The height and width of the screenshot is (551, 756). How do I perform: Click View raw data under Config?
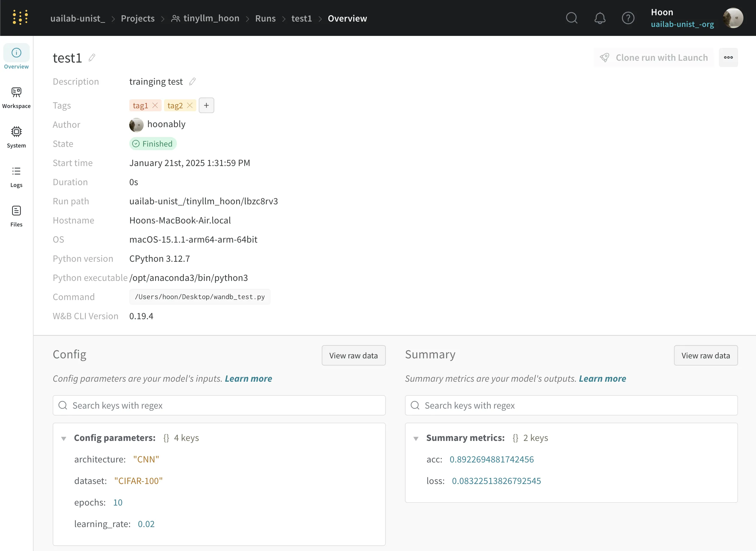coord(353,356)
